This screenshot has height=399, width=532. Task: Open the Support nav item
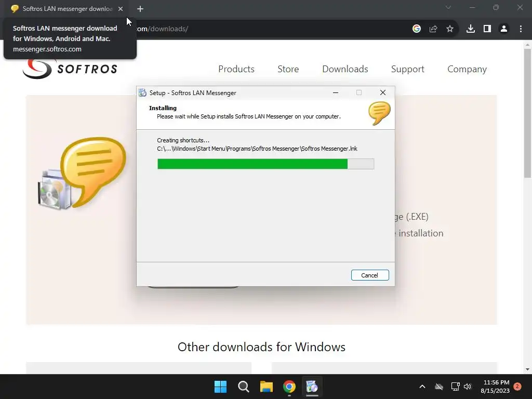(x=407, y=69)
